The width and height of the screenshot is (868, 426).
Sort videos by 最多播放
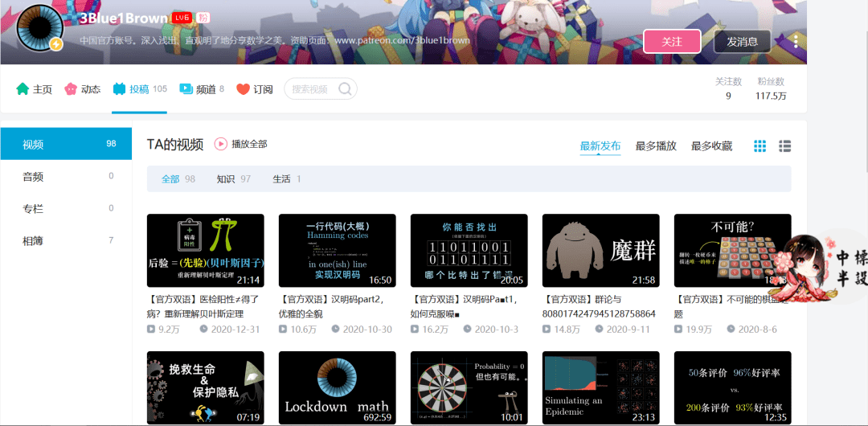(656, 146)
